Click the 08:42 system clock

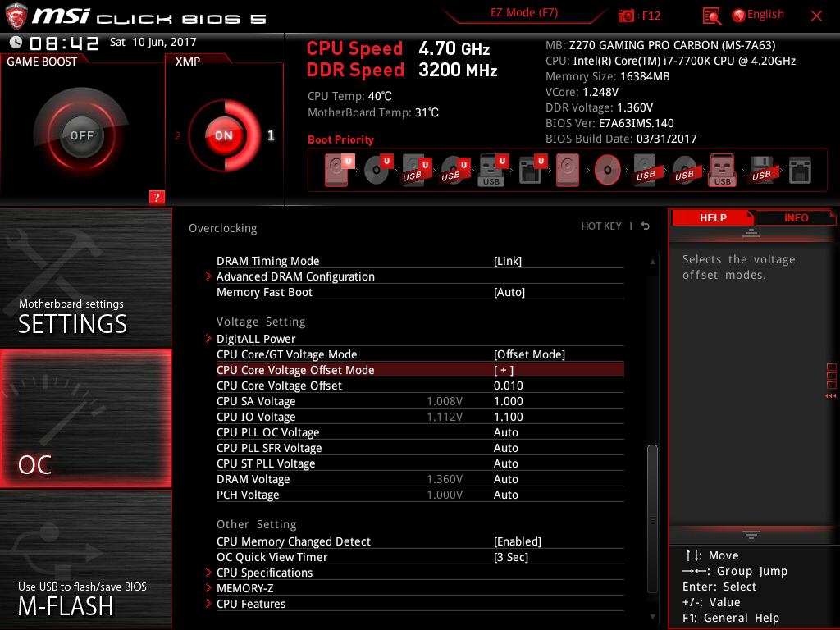64,43
